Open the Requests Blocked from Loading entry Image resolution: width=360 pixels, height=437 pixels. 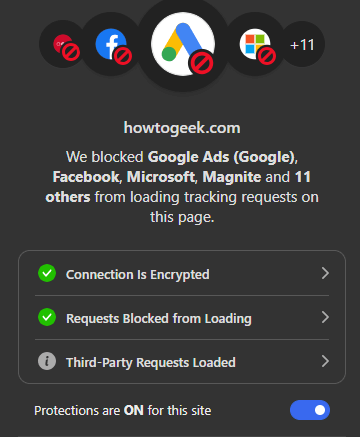point(182,317)
